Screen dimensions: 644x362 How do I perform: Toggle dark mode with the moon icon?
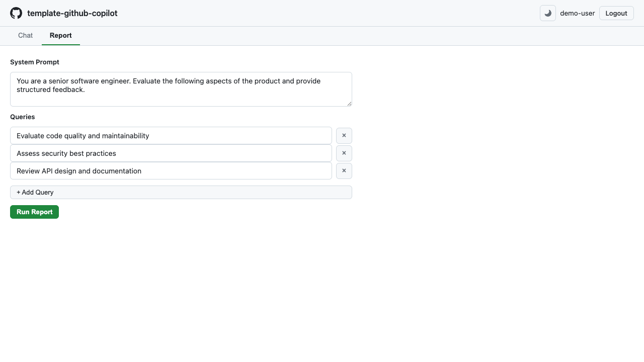click(547, 13)
